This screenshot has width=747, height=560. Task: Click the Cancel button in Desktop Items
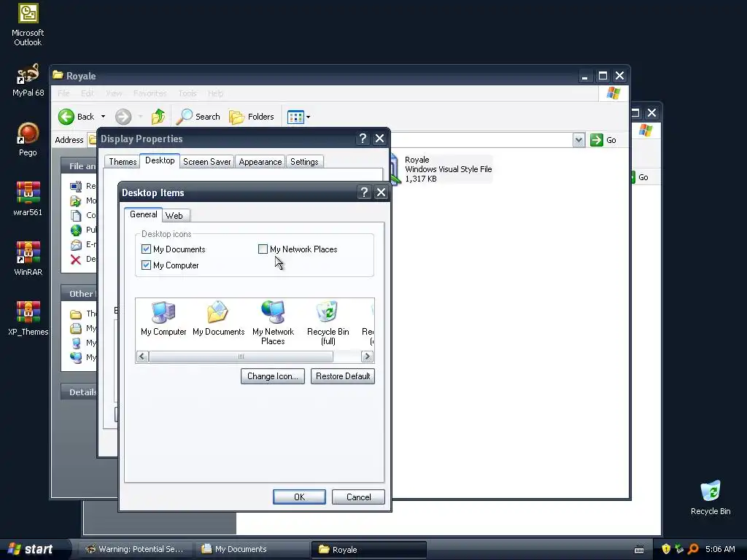(358, 497)
